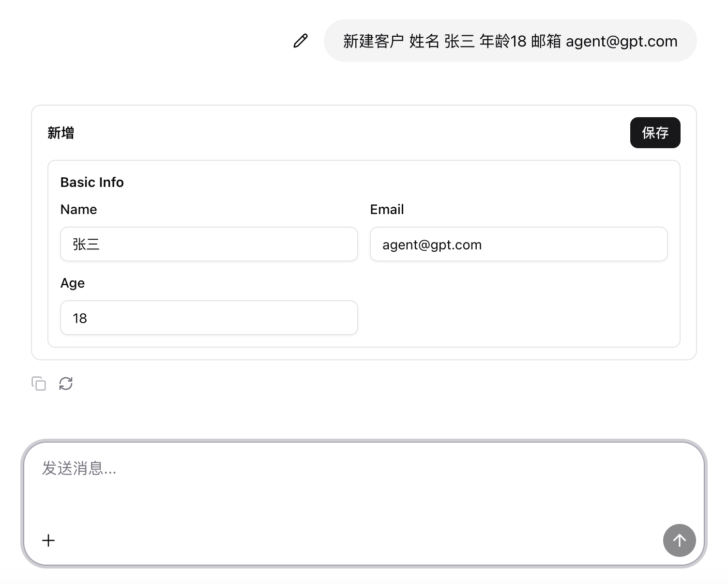The width and height of the screenshot is (728, 584).
Task: Click the Name field label
Action: point(78,210)
